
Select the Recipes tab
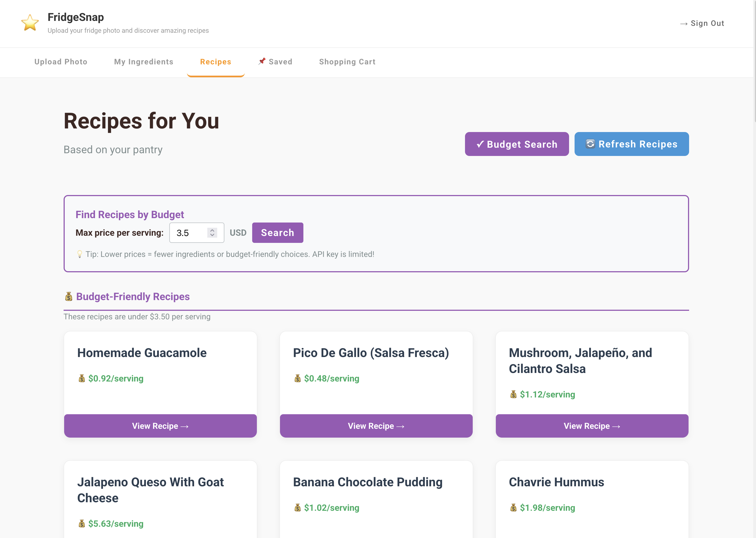coord(216,62)
